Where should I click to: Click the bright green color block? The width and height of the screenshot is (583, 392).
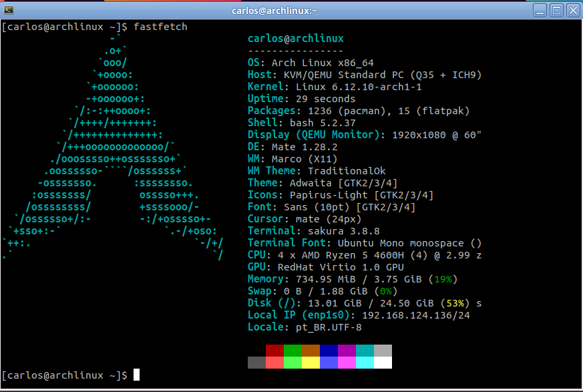tap(293, 363)
